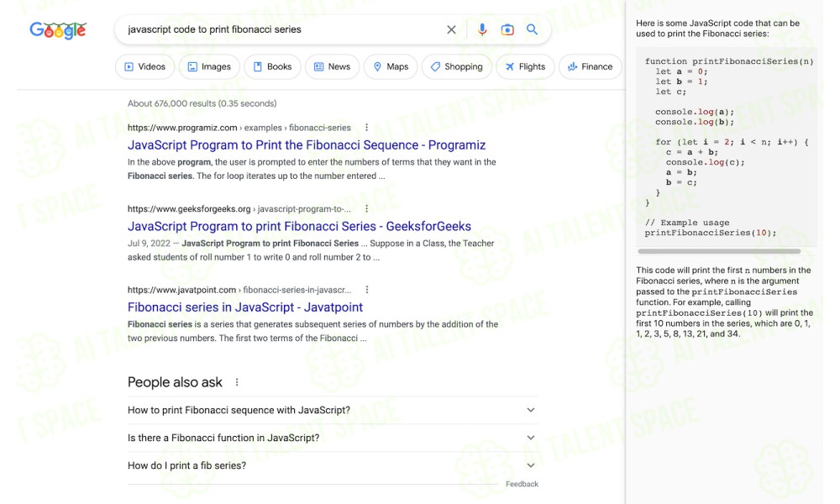Click the 'About 676,000 results' text
This screenshot has width=840, height=504.
tap(202, 103)
